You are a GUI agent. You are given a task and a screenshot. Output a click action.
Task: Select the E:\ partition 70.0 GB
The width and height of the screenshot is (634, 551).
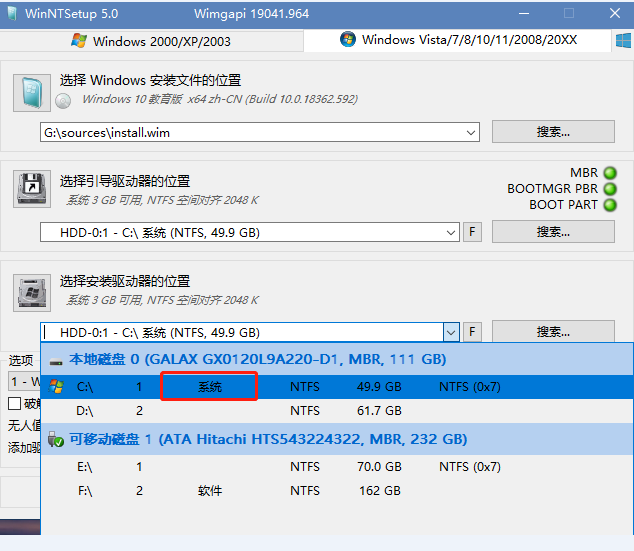tap(337, 467)
